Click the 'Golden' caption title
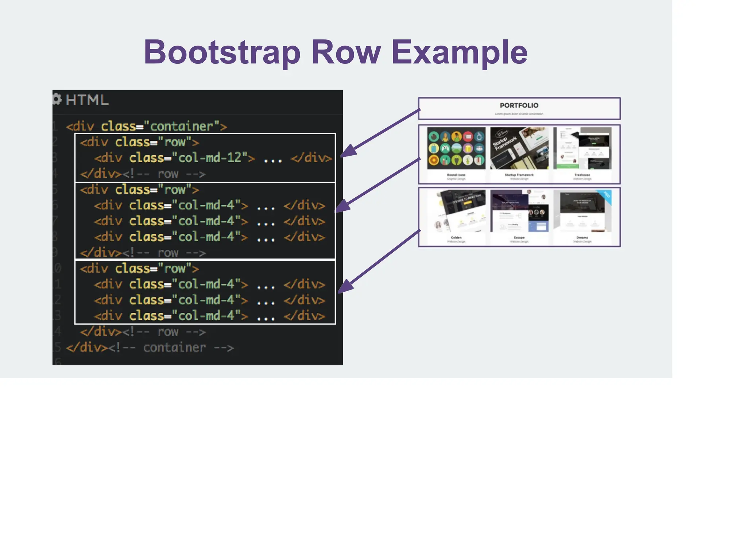Viewport: 747px width, 560px height. click(456, 237)
